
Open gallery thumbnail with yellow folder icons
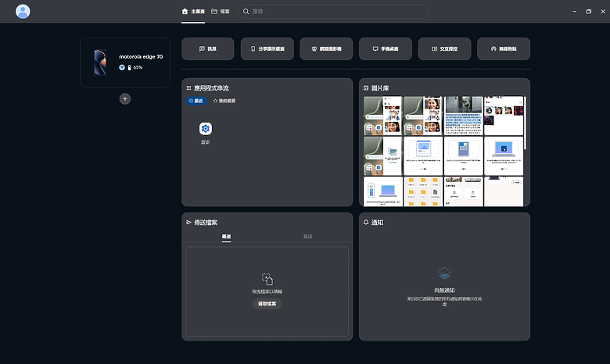tap(423, 191)
